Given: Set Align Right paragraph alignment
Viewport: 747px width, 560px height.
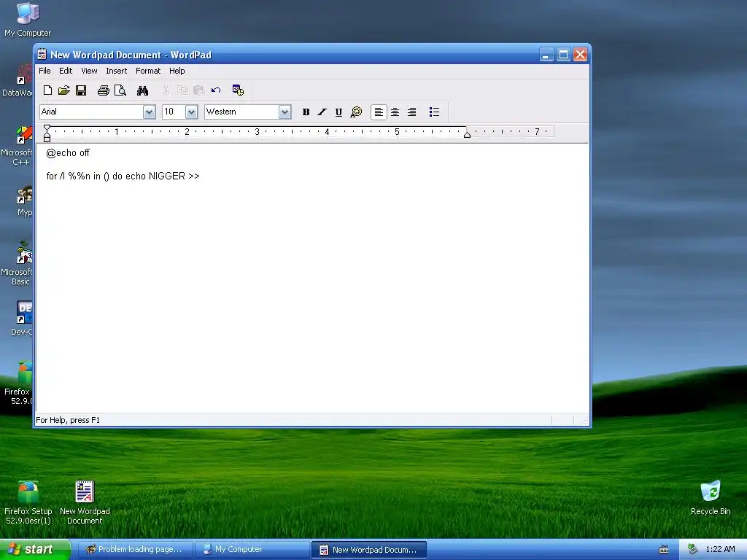Looking at the screenshot, I should pyautogui.click(x=411, y=112).
